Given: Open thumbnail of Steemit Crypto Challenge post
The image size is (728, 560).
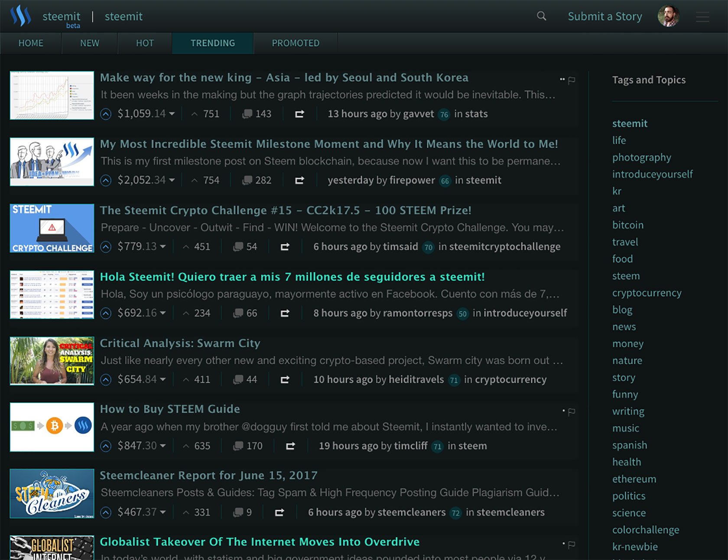Looking at the screenshot, I should coord(52,228).
